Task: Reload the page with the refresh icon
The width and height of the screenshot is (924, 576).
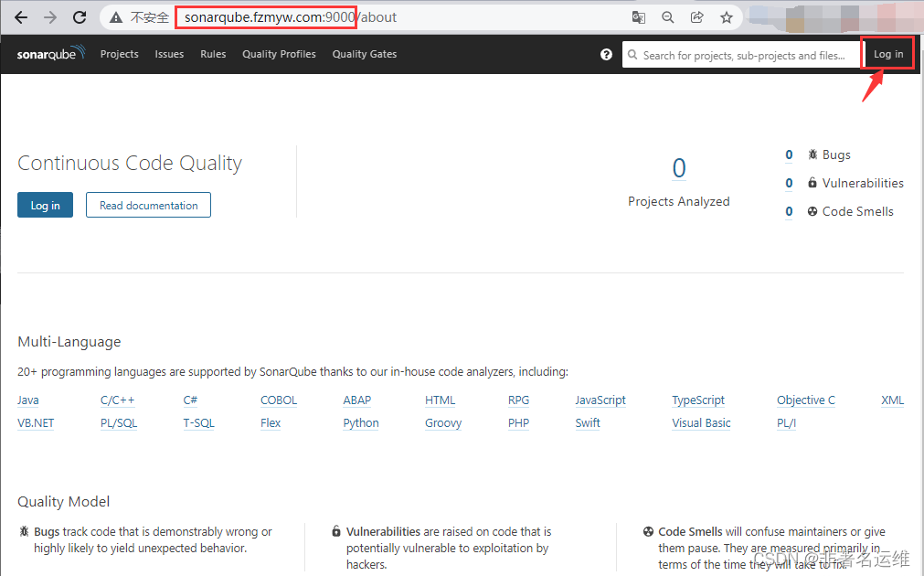Action: (x=80, y=17)
